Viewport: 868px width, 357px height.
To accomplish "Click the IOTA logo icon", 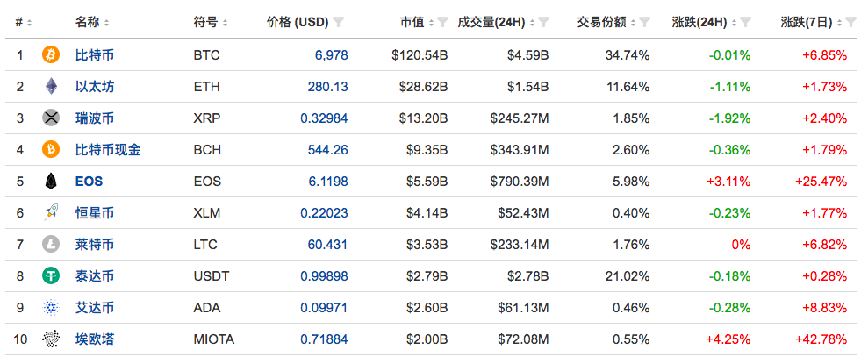I will (x=51, y=339).
